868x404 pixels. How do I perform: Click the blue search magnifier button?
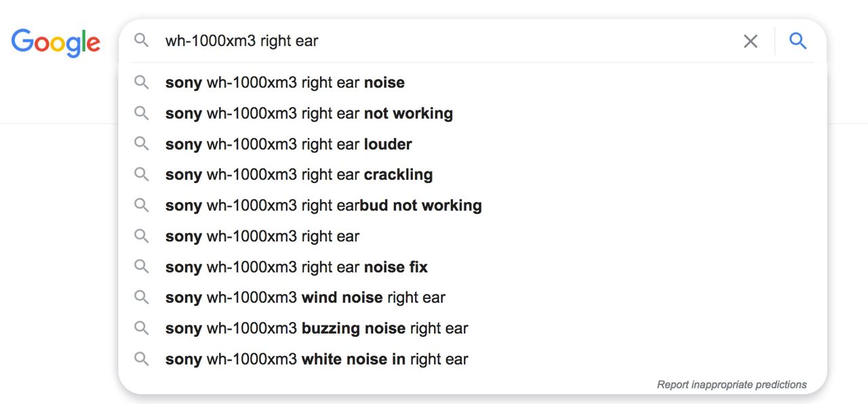click(x=797, y=41)
